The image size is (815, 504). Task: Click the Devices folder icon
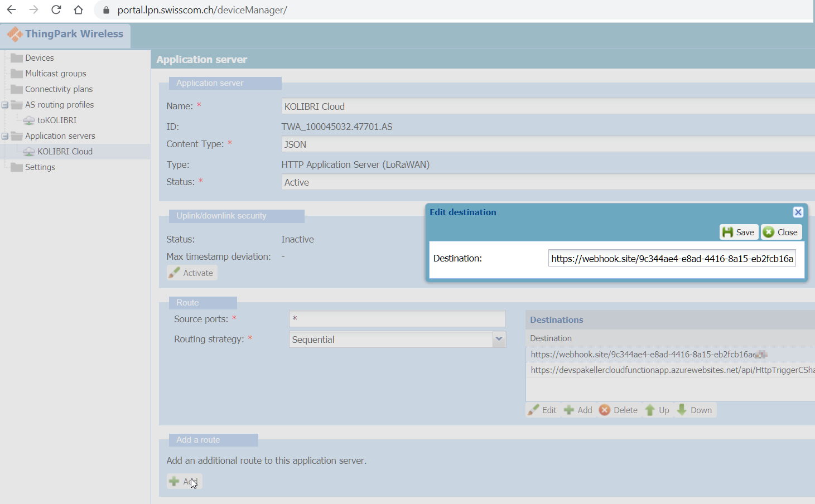(x=17, y=58)
